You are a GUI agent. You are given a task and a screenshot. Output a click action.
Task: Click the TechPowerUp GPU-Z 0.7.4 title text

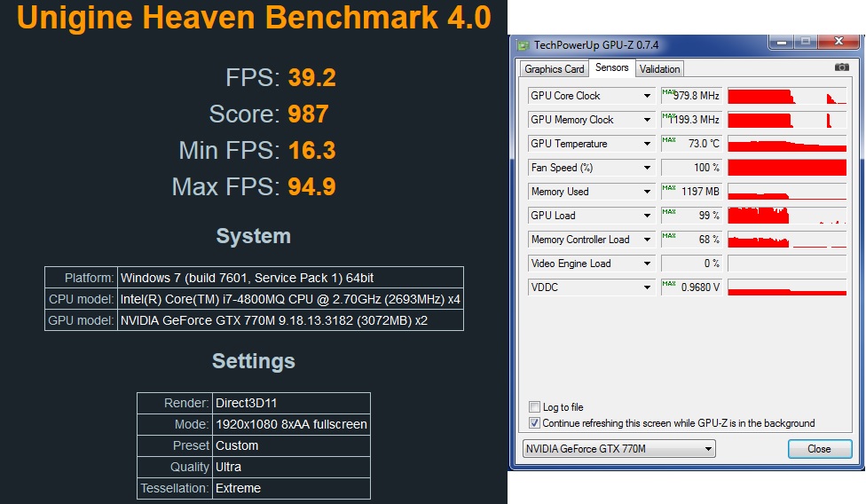click(x=596, y=45)
